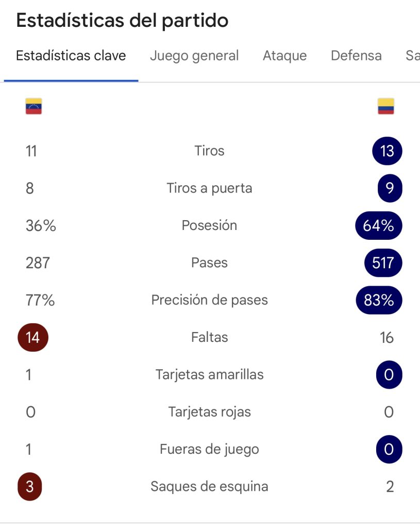The height and width of the screenshot is (528, 420).
Task: Select the Estadísticas clave tab
Action: click(71, 56)
